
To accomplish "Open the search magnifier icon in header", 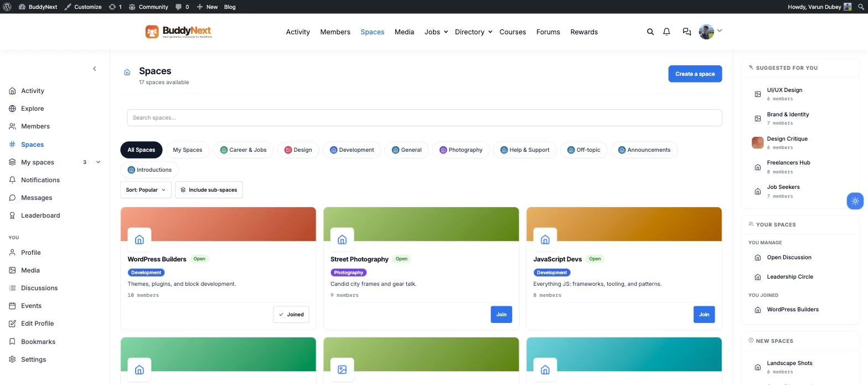I will click(x=650, y=32).
